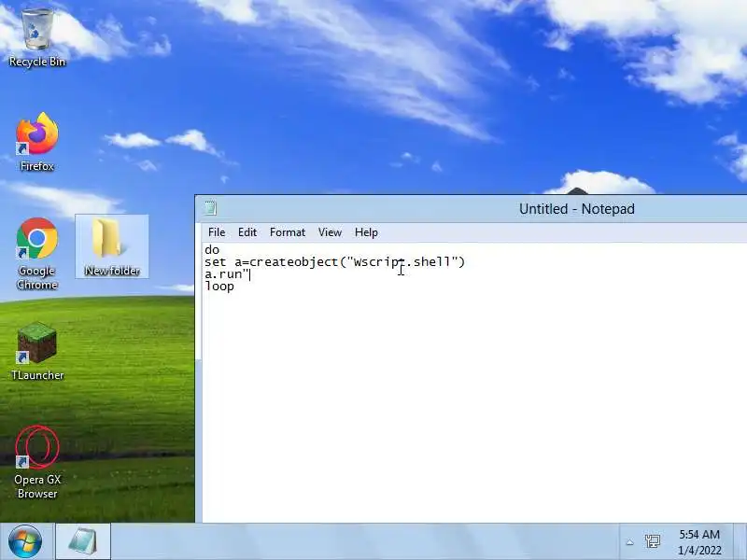Select the Opera GX Browser shortcut

pos(37,462)
